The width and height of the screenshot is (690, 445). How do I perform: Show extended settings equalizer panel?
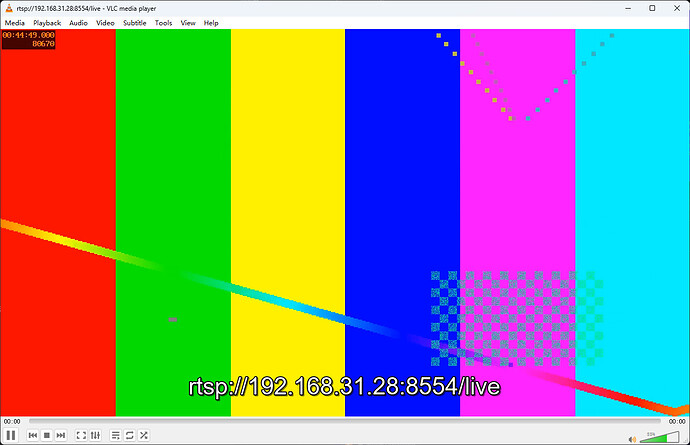95,435
